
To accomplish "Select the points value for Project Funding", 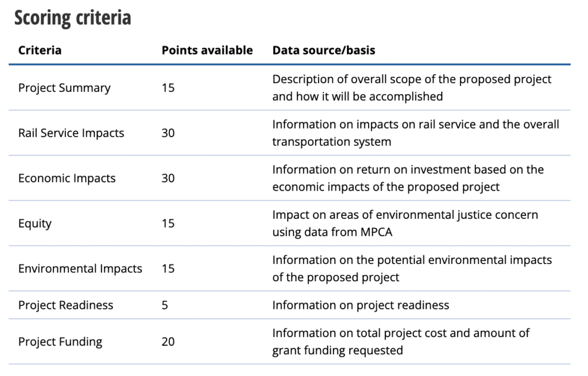I will 168,342.
